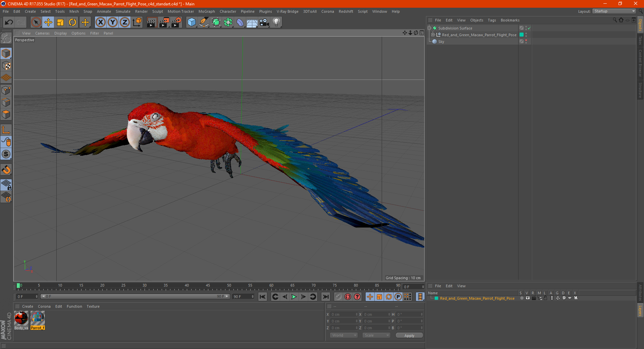
Task: Select the Rotate tool
Action: [x=72, y=22]
